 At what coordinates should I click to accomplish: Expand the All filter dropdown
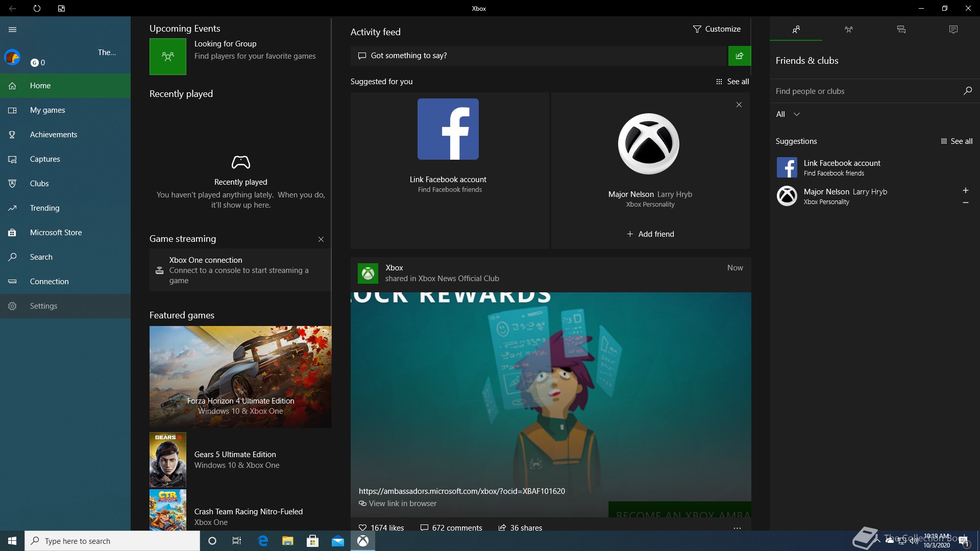(x=788, y=114)
